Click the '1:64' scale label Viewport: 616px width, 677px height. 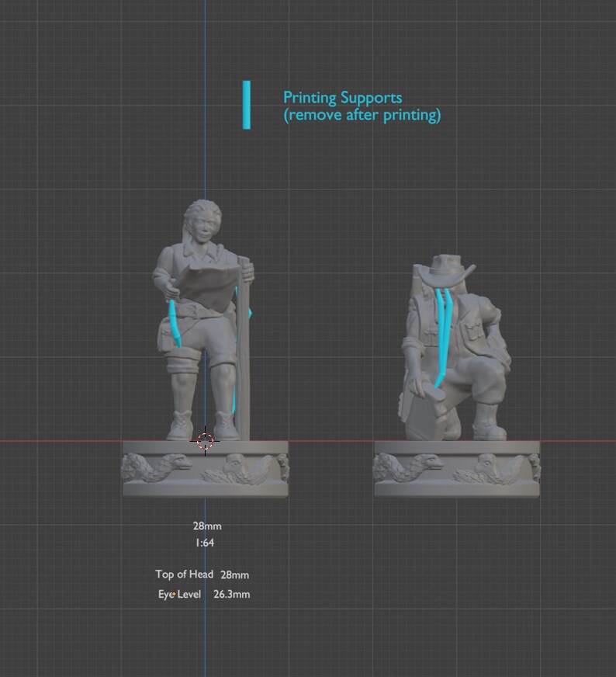pos(205,543)
